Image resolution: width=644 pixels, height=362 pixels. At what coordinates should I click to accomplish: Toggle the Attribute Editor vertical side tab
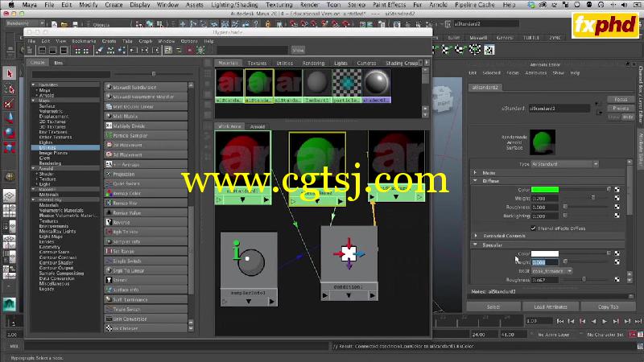point(640,150)
